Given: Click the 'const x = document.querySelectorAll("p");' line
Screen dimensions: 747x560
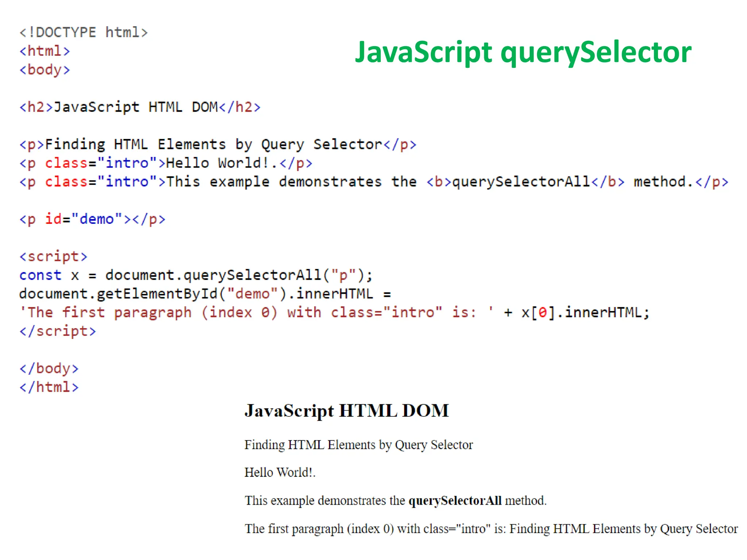Looking at the screenshot, I should click(196, 275).
